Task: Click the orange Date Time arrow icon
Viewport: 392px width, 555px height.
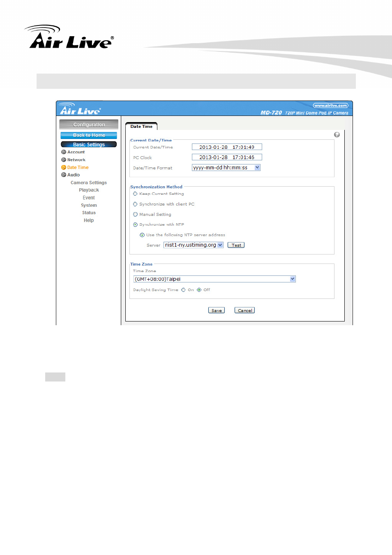Action: tap(64, 167)
